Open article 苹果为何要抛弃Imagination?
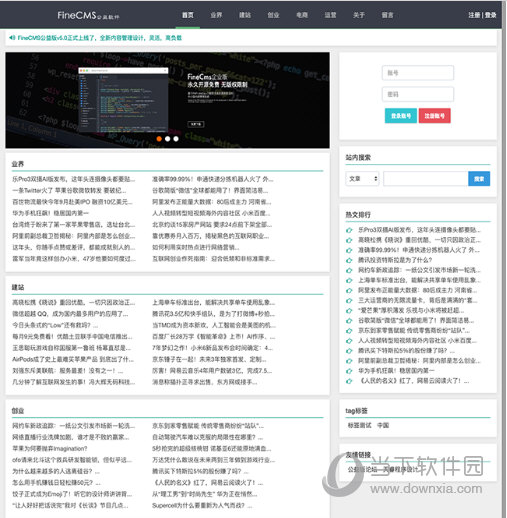 50,449
